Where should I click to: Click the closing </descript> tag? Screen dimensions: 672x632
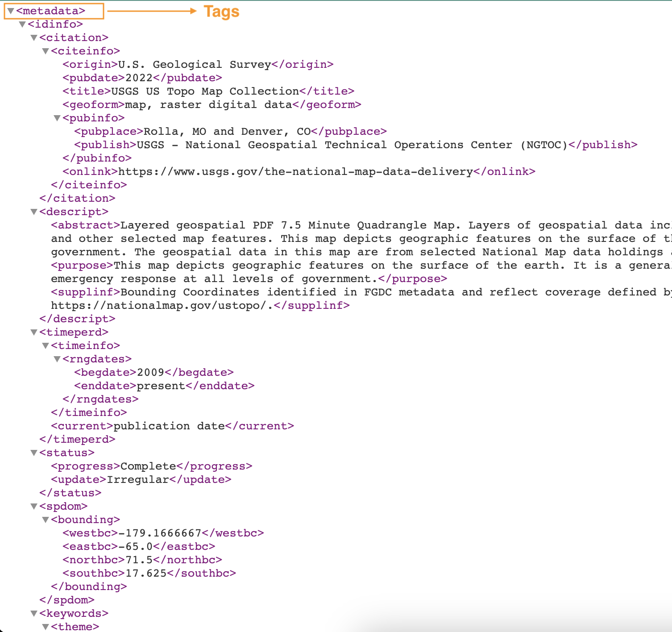click(78, 319)
